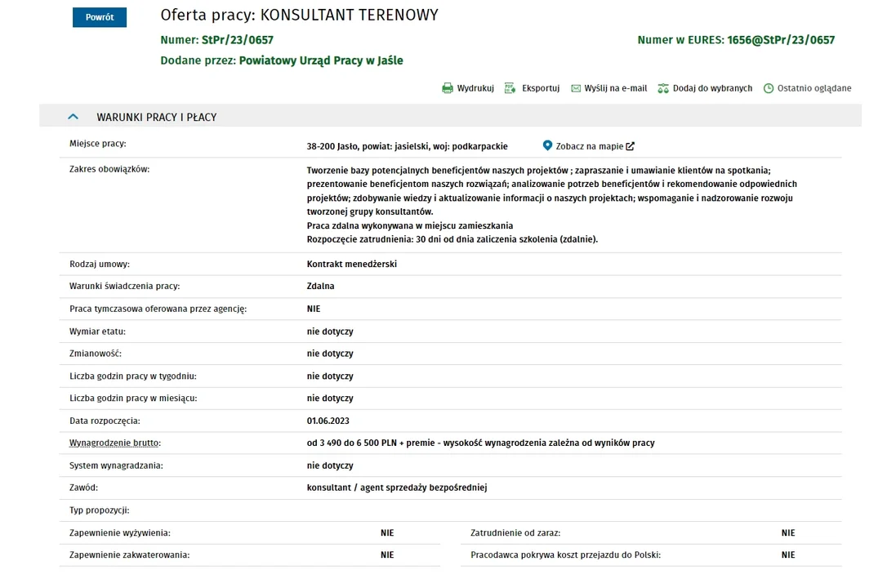Click the Liczba godzin pracy w tygodniu label

132,376
